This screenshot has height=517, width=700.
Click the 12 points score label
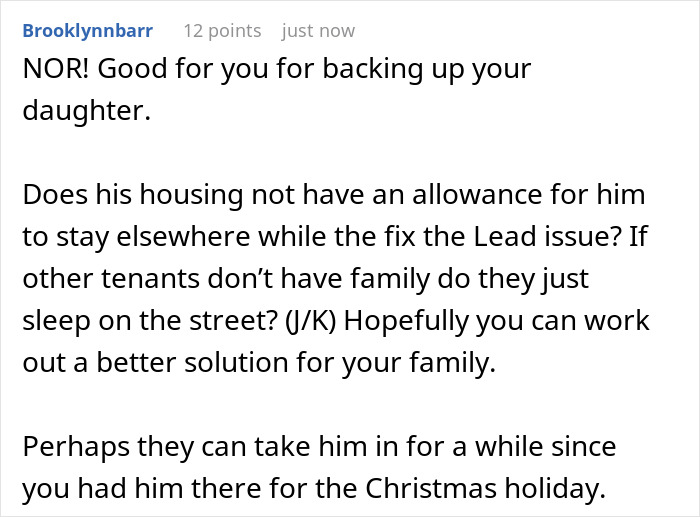point(222,31)
